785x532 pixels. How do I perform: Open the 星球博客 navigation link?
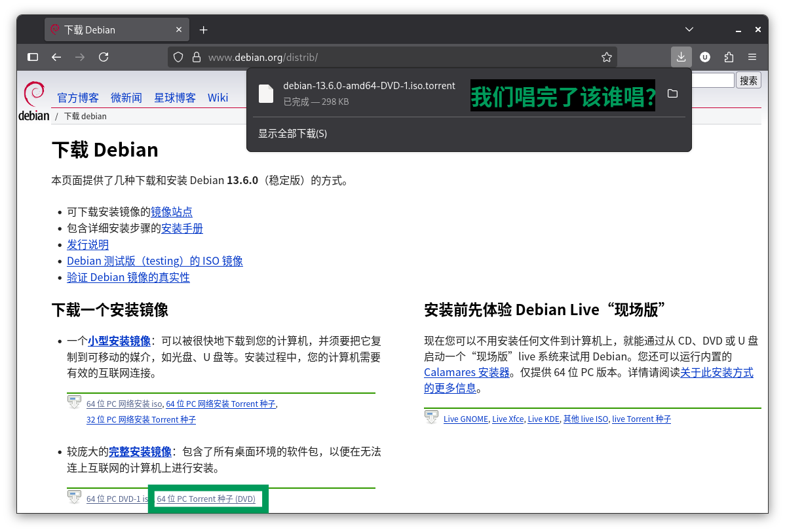(175, 98)
